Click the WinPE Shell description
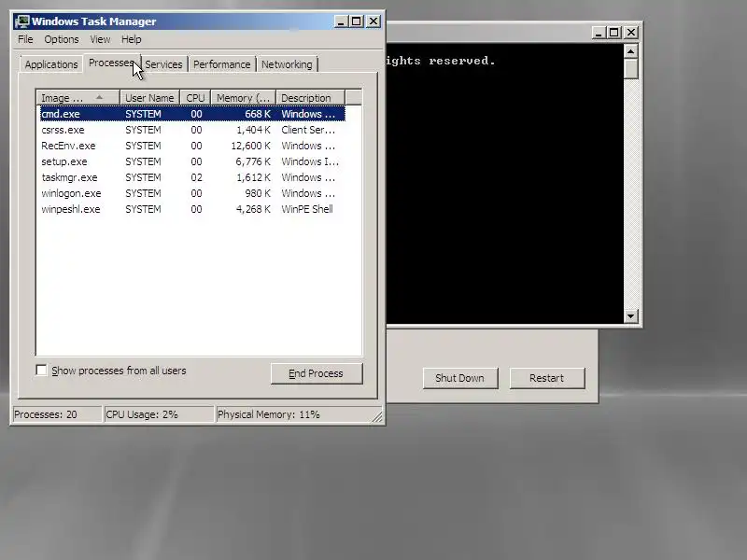This screenshot has height=560, width=747. point(307,209)
